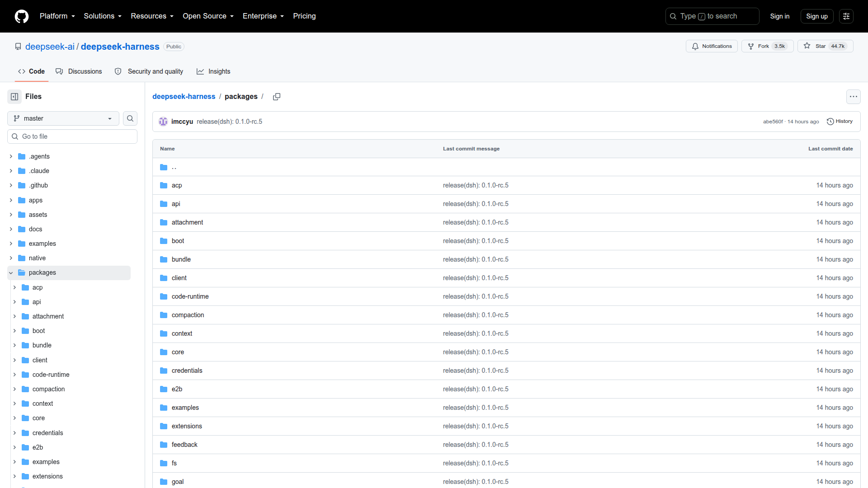Viewport: 868px width, 488px height.
Task: Open Security and quality tab
Action: pos(149,71)
